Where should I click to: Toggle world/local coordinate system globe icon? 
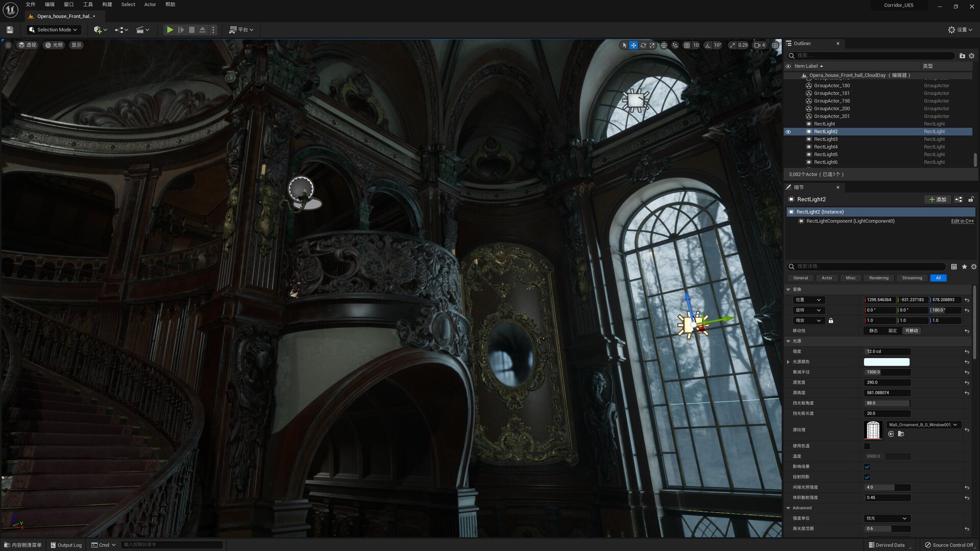pyautogui.click(x=664, y=45)
